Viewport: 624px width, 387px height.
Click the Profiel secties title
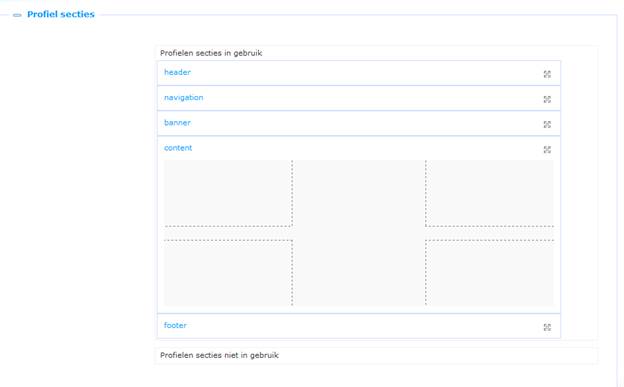[x=61, y=14]
